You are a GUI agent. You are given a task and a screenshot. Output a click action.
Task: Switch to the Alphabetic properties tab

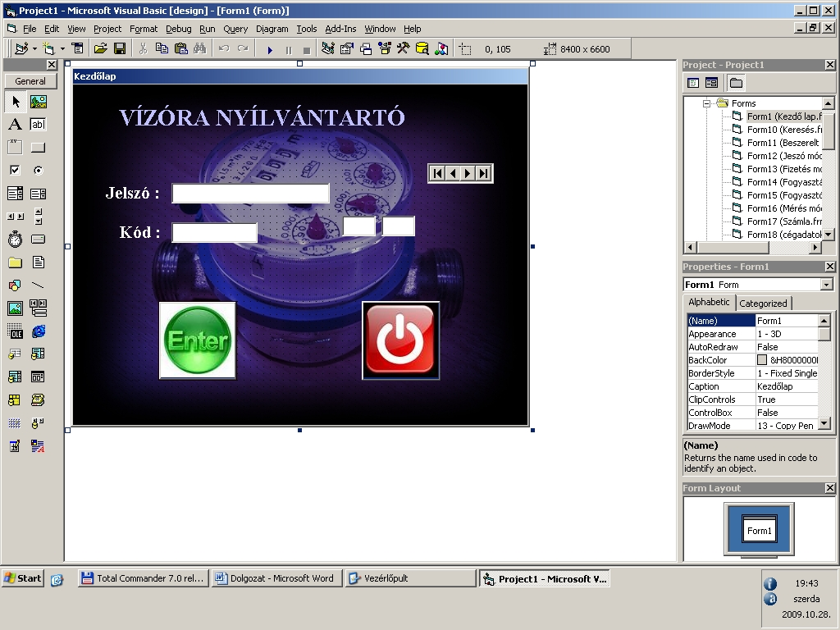(709, 302)
